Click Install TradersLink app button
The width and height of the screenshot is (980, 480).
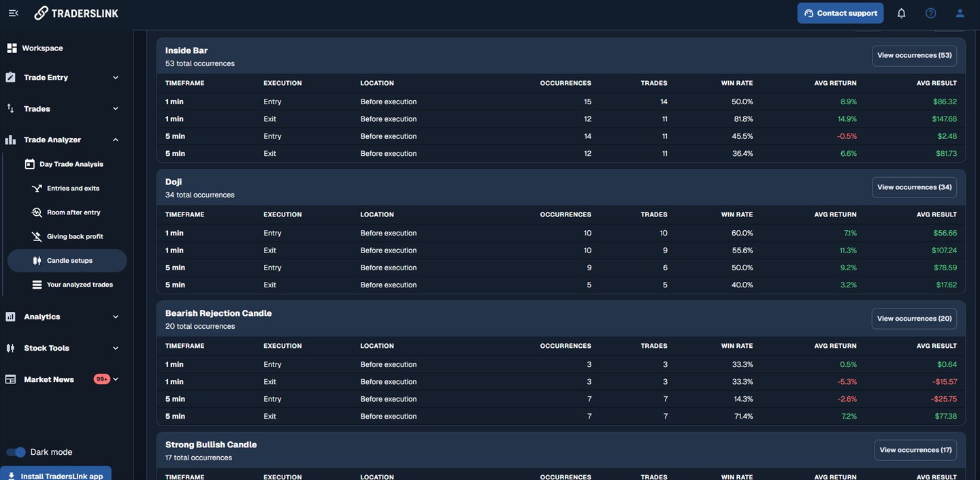[56, 474]
